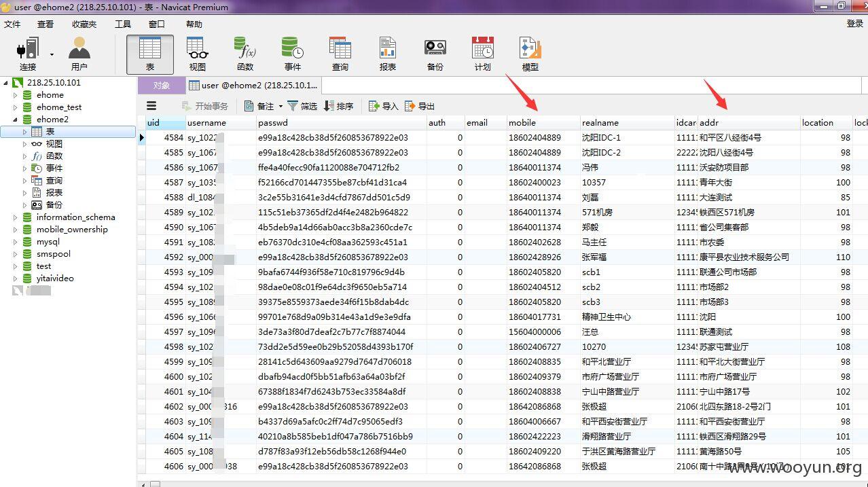868x487 pixels.
Task: Open the 查询 query toolbar icon
Action: (x=340, y=54)
